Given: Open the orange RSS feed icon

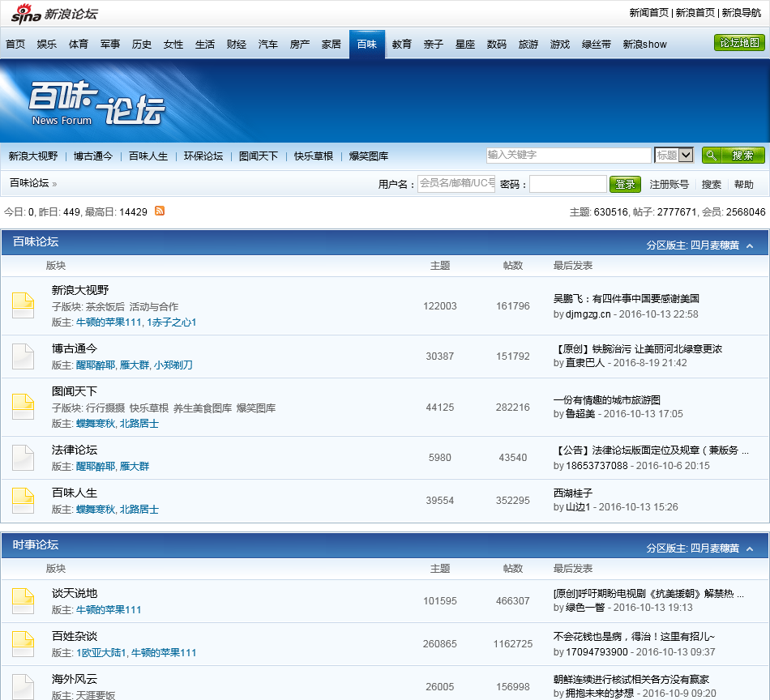Looking at the screenshot, I should pyautogui.click(x=160, y=211).
